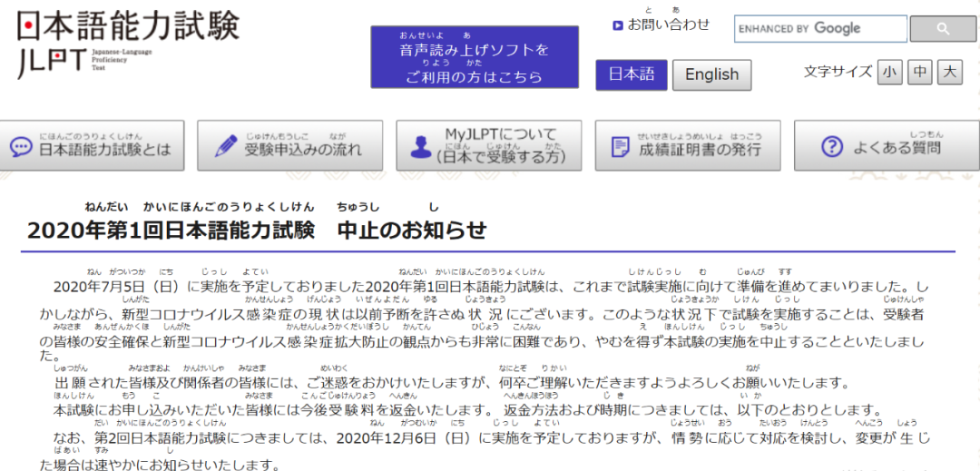
Task: Click the person icon on MyJLPTについて
Action: (x=420, y=146)
